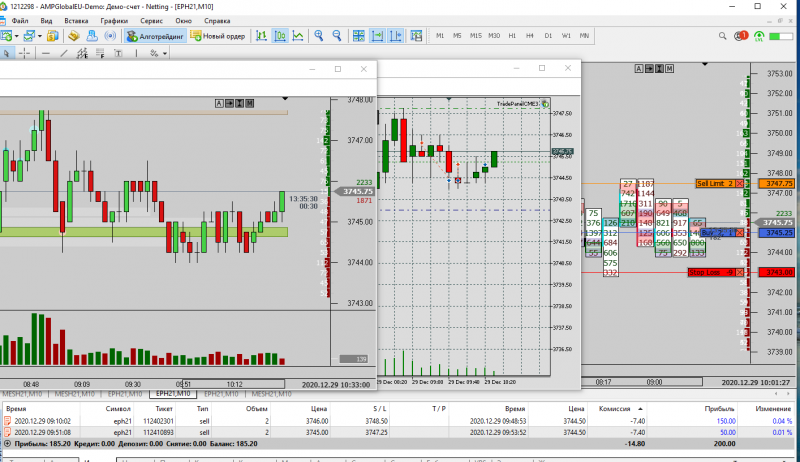
Task: Select the W1 timeframe
Action: pos(566,36)
